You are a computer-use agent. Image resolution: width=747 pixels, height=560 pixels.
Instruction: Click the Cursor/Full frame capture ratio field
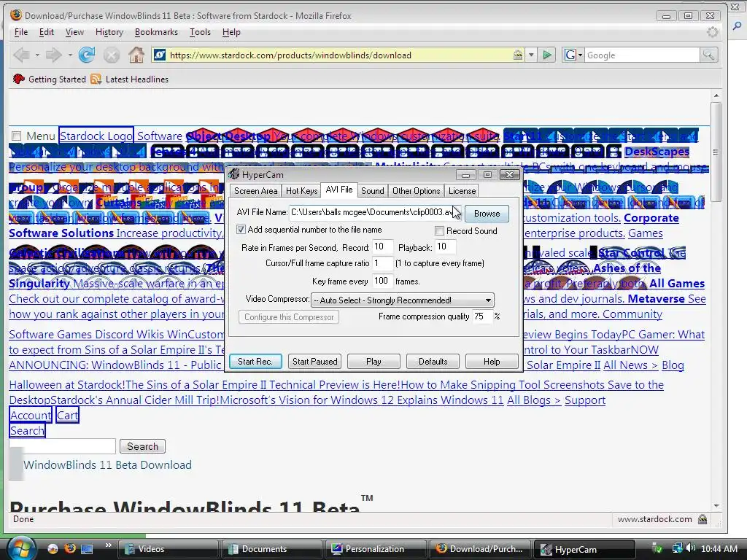coord(382,262)
